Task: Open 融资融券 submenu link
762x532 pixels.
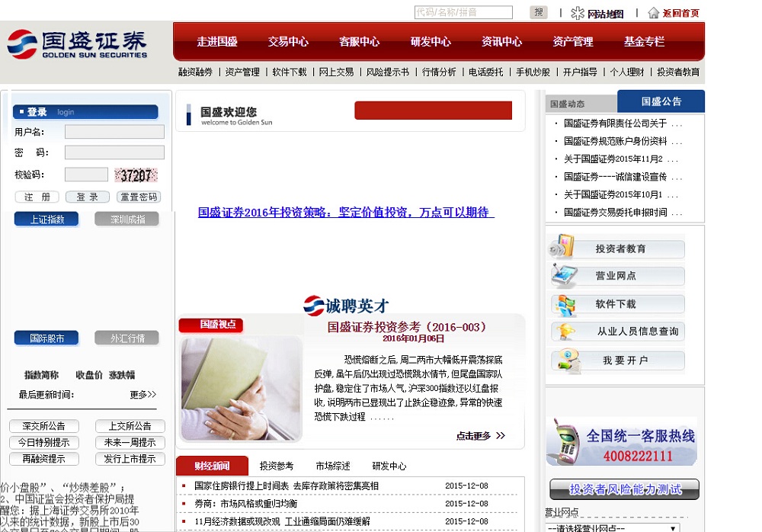Action: pos(195,72)
